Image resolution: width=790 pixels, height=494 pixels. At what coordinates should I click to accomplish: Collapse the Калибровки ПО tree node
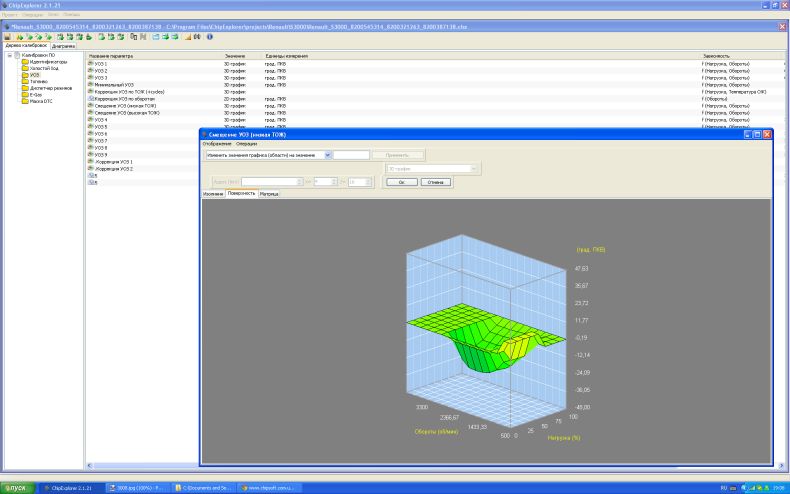click(x=8, y=55)
